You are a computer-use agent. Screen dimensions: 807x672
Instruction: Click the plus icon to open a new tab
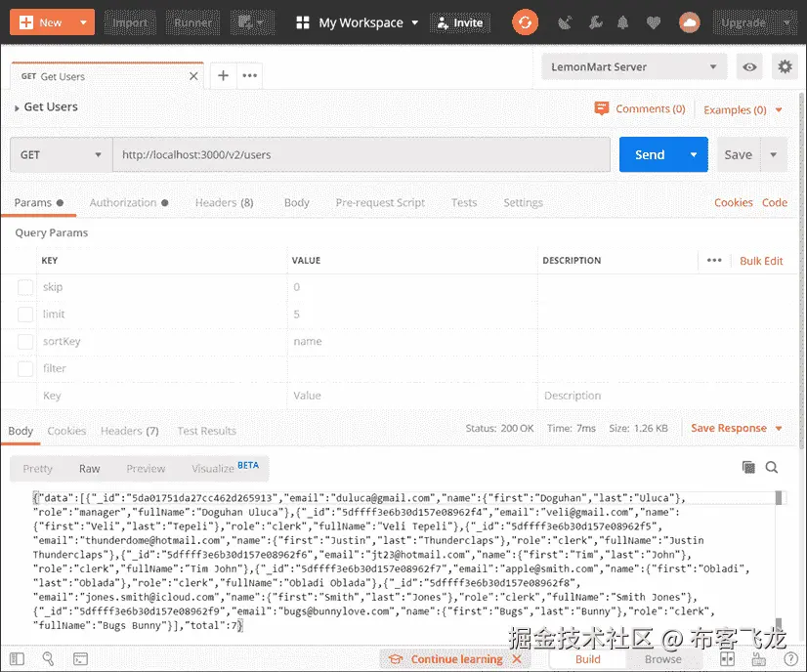point(223,75)
